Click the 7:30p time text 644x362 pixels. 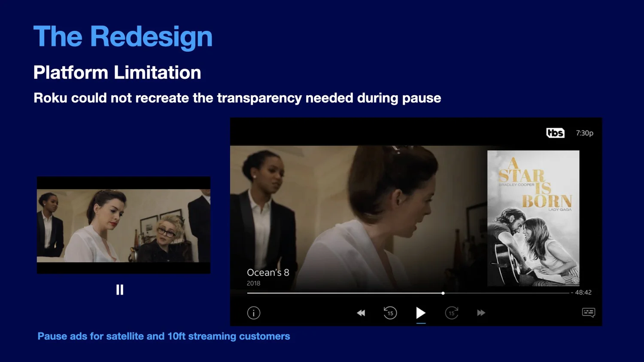(x=585, y=133)
